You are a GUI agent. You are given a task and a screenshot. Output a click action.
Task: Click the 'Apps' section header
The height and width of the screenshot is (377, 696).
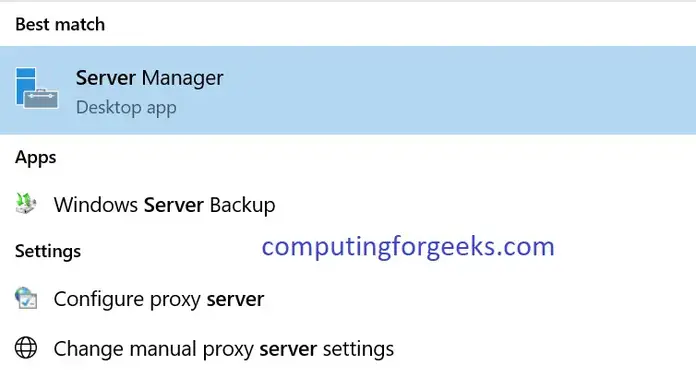(x=36, y=158)
